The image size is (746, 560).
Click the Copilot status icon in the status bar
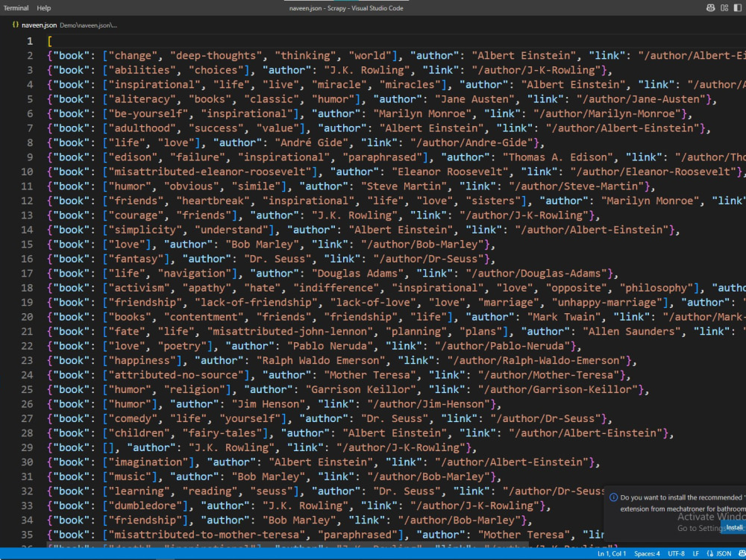742,554
